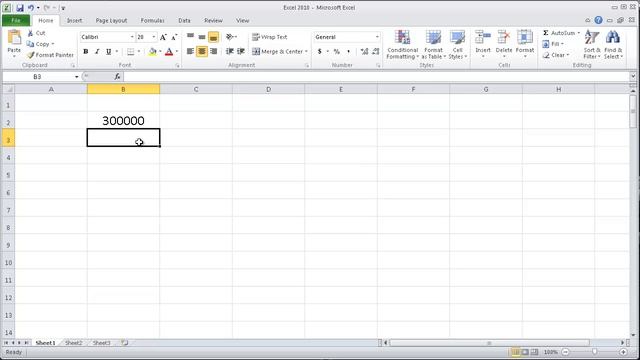Image resolution: width=640 pixels, height=360 pixels.
Task: Open the File tab
Action: (16, 20)
